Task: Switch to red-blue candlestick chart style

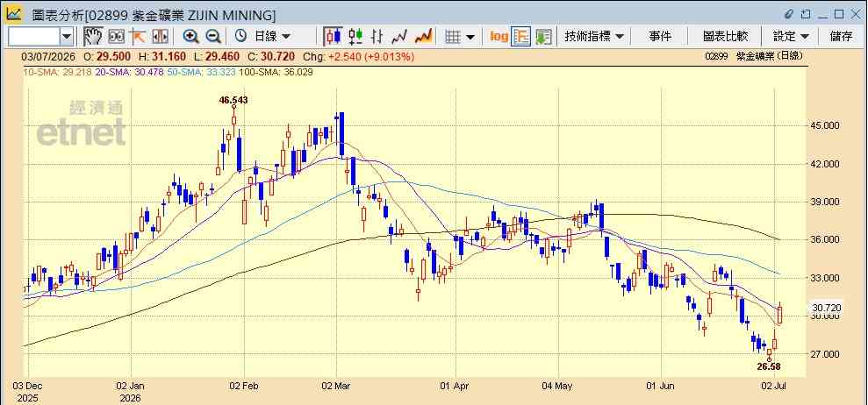Action: [x=334, y=37]
